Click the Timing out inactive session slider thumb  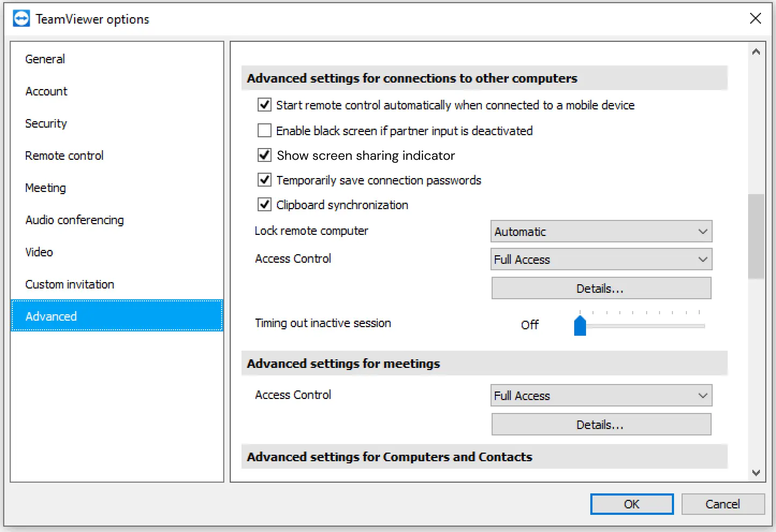click(580, 326)
